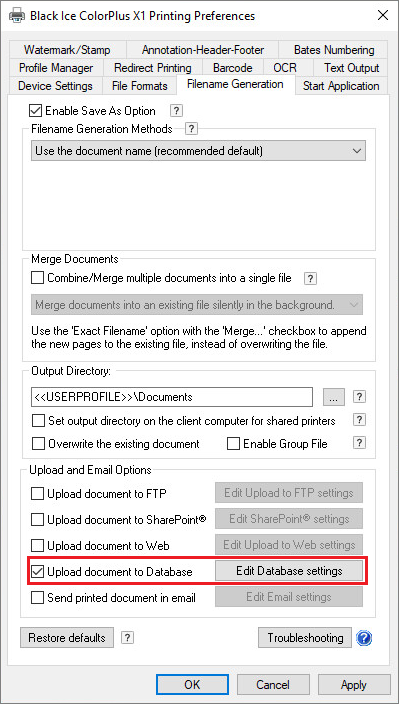Viewport: 399px width, 704px height.
Task: Click the help icon next to Combine/Merge checkbox
Action: [x=310, y=278]
